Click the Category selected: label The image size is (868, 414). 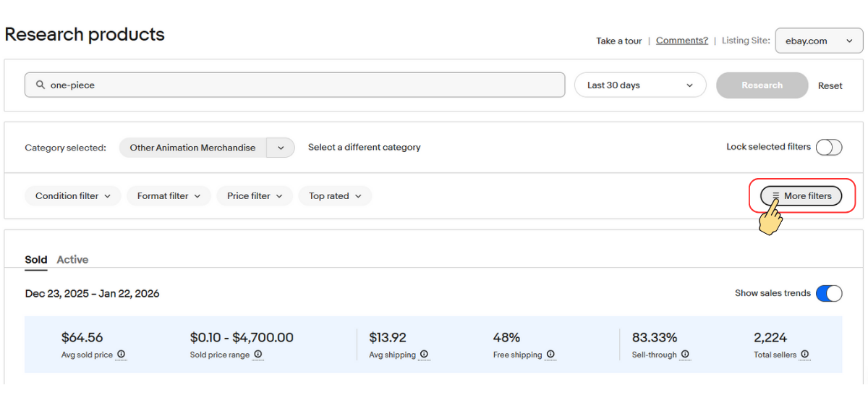(65, 148)
